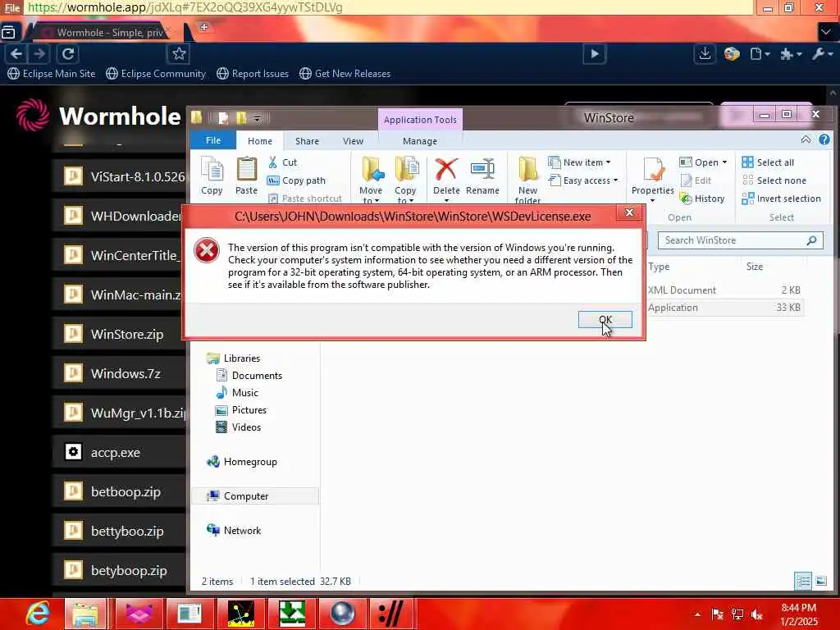Click the browser Back arrow
The image size is (840, 630).
coord(16,53)
